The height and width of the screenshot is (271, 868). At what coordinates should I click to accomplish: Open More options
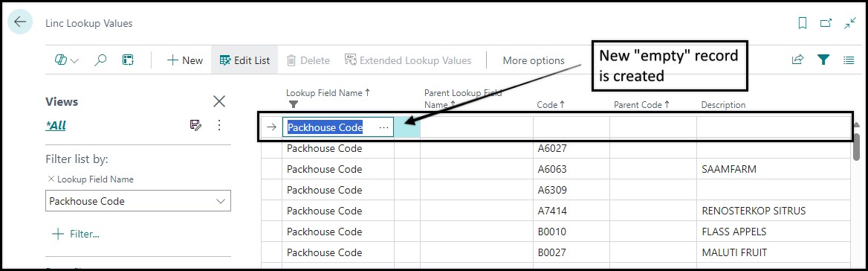coord(534,60)
